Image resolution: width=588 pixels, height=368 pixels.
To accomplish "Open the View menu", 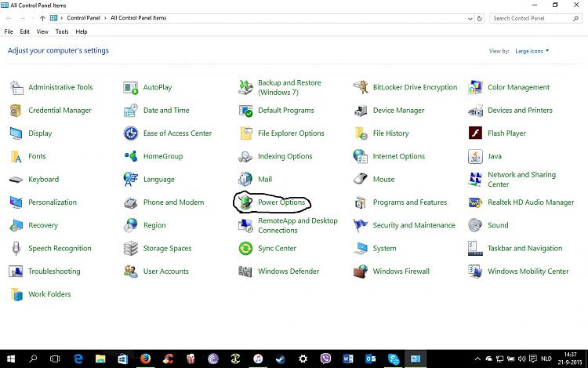I will click(x=42, y=32).
